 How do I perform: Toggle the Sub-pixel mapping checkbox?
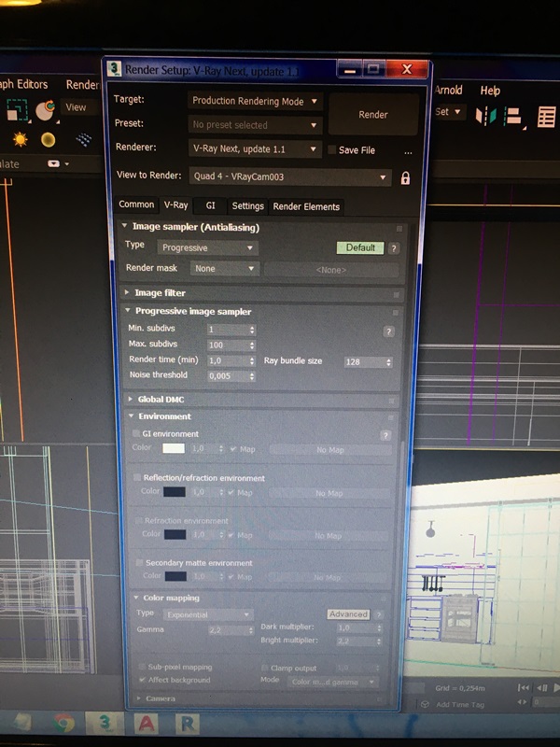click(x=142, y=667)
